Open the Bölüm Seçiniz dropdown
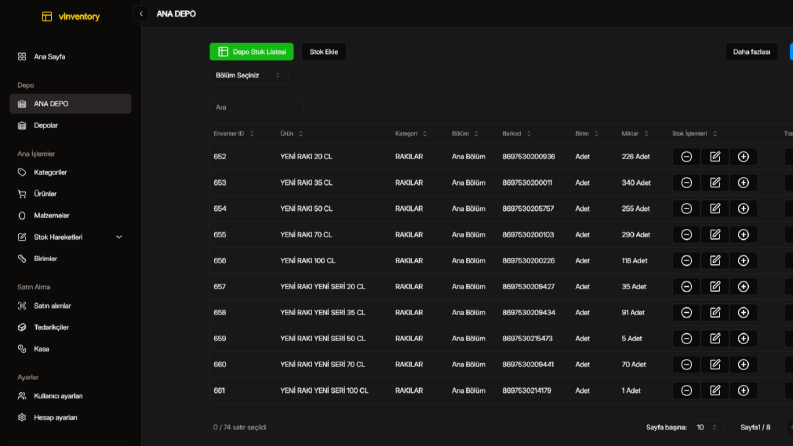The height and width of the screenshot is (446, 793). click(x=248, y=75)
